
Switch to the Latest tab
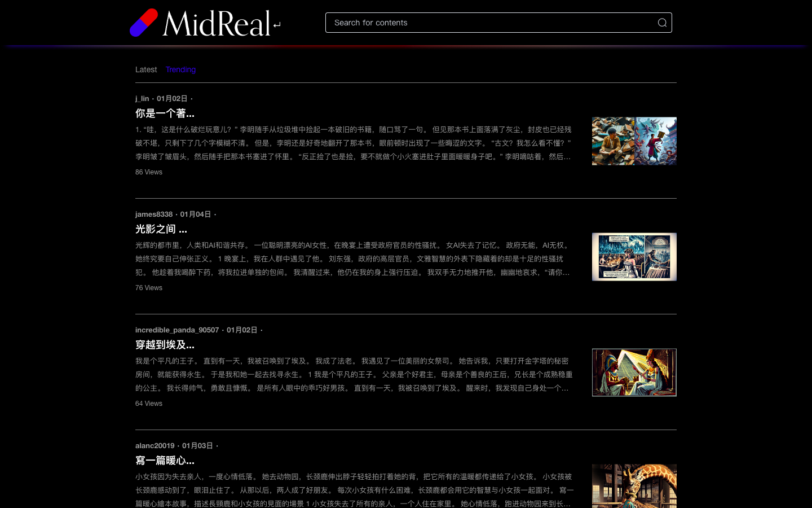(146, 69)
